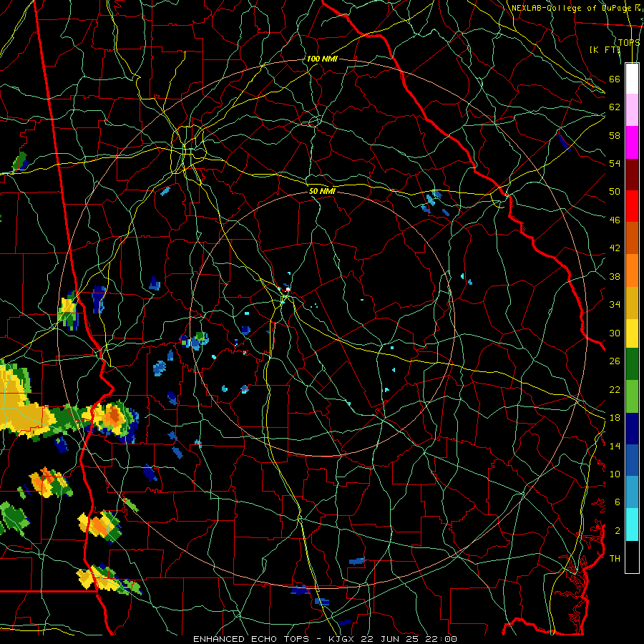Click the "TOPS" legend heading
The height and width of the screenshot is (644, 644).
click(x=629, y=43)
